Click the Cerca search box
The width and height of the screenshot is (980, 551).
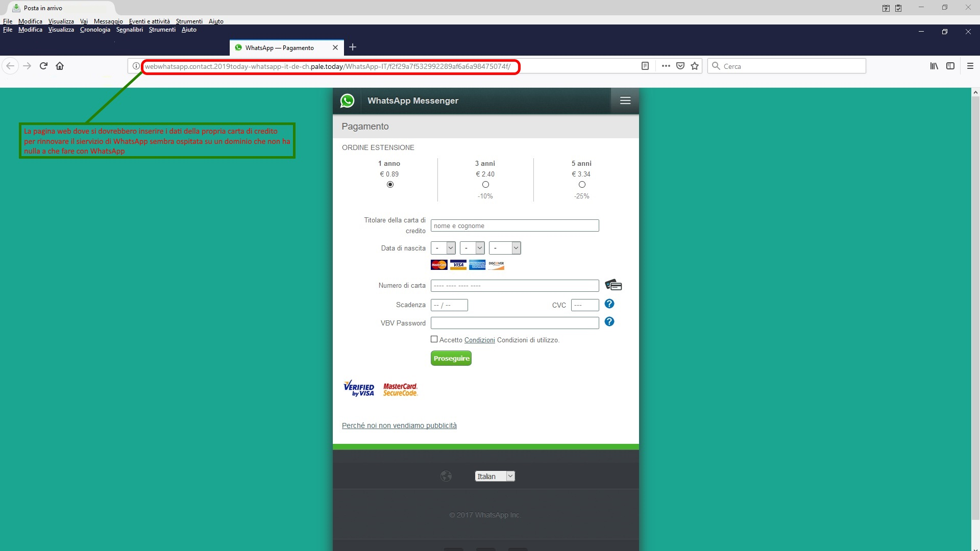pyautogui.click(x=787, y=66)
